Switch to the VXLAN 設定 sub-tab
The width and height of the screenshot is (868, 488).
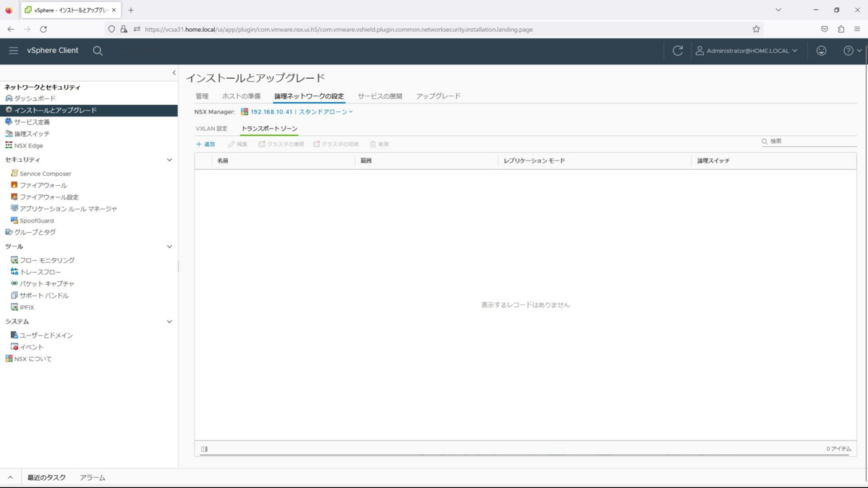pyautogui.click(x=211, y=129)
